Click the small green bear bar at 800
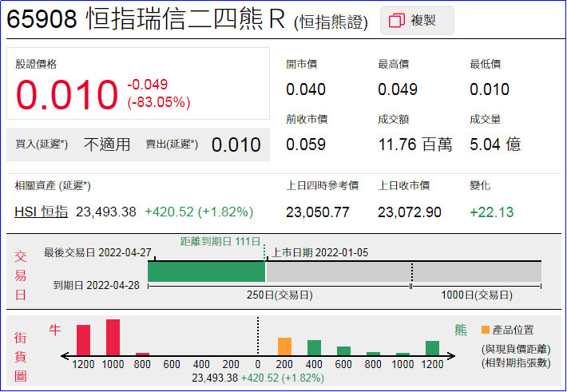 pos(373,354)
